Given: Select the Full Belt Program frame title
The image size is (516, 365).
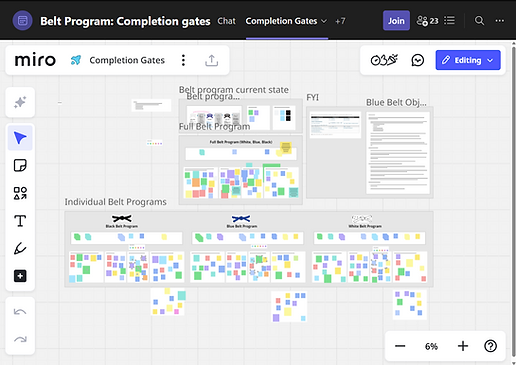Looking at the screenshot, I should 214,127.
